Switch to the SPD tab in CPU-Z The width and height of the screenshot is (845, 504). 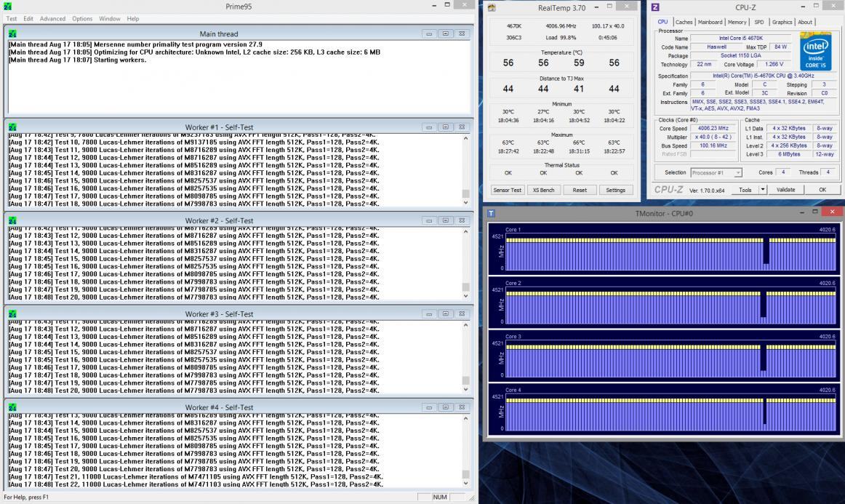758,22
